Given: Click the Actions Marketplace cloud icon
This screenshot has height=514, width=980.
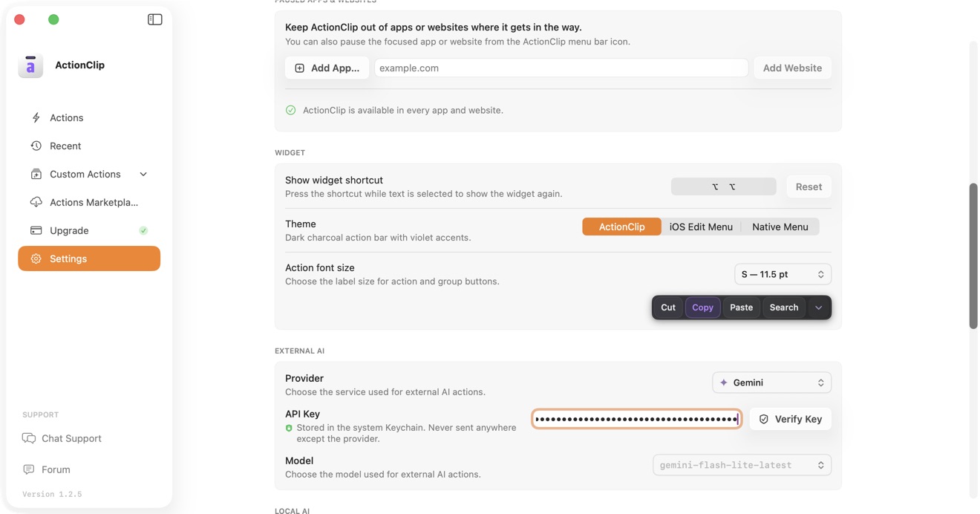Looking at the screenshot, I should pyautogui.click(x=36, y=202).
